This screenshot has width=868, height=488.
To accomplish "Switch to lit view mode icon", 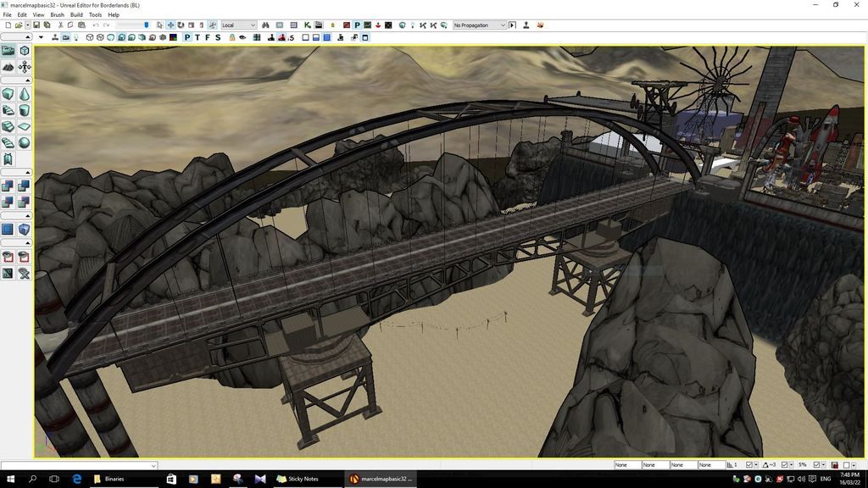I will coord(121,37).
